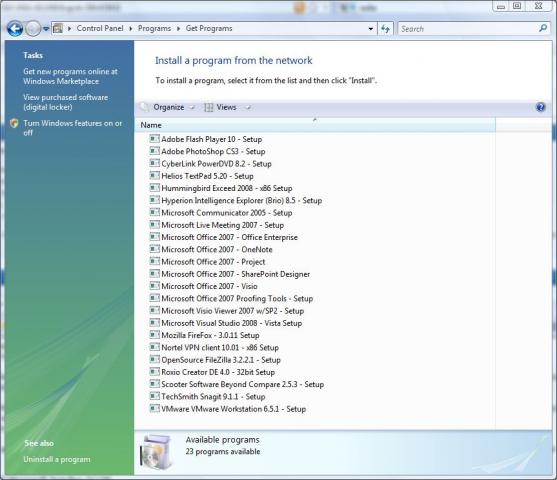The height and width of the screenshot is (480, 557).
Task: Open Uninstall a program link
Action: [57, 459]
